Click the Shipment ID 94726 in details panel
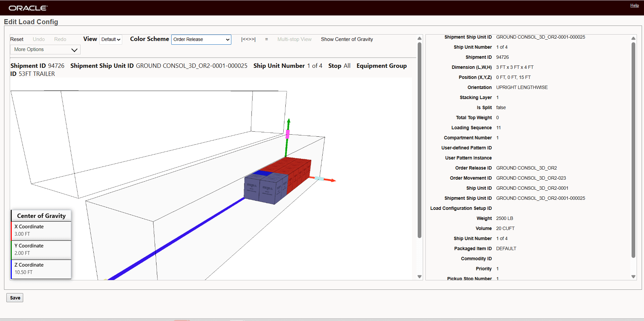 pyautogui.click(x=502, y=57)
